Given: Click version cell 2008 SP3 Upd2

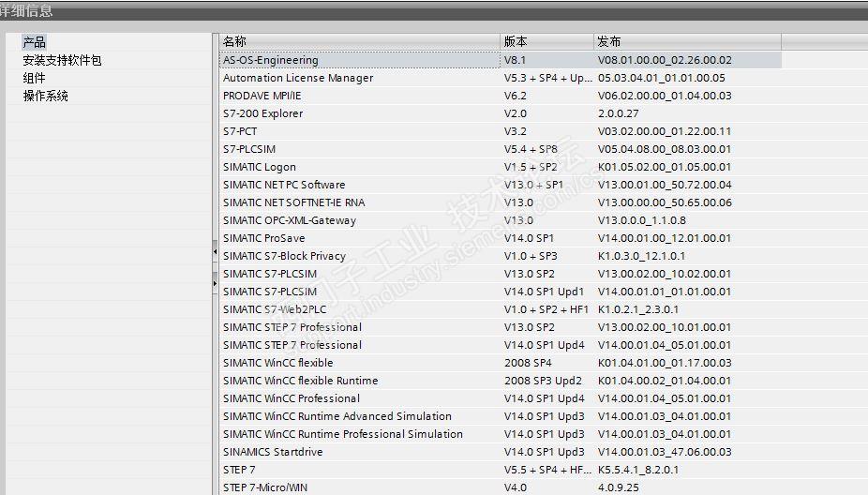Looking at the screenshot, I should 543,381.
